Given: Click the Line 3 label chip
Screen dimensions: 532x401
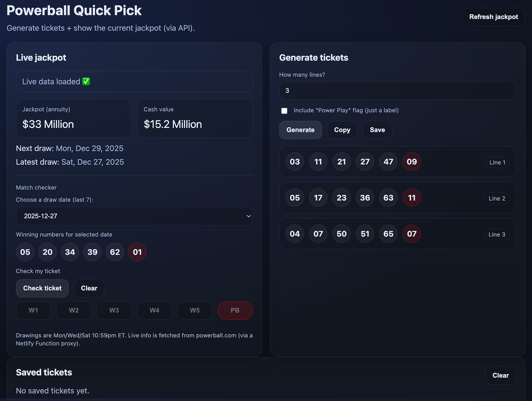Looking at the screenshot, I should coord(497,235).
